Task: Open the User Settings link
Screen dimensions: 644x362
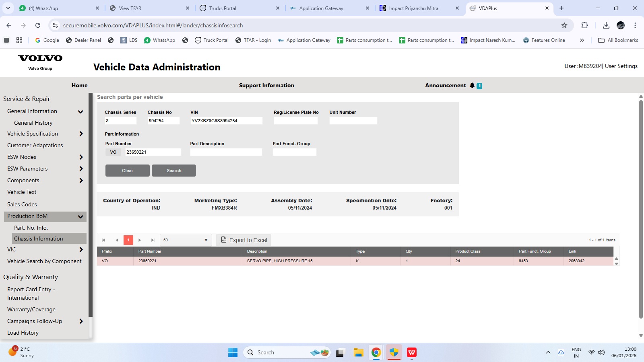Action: coord(621,66)
